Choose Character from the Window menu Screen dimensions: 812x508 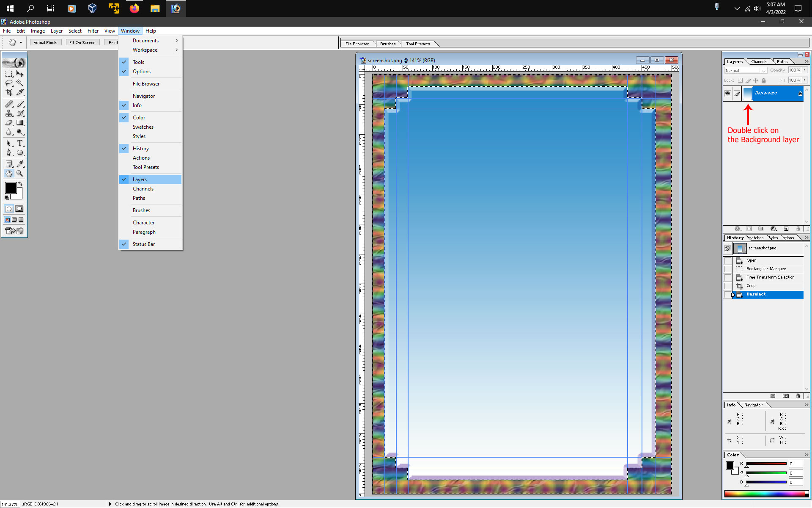click(x=144, y=222)
